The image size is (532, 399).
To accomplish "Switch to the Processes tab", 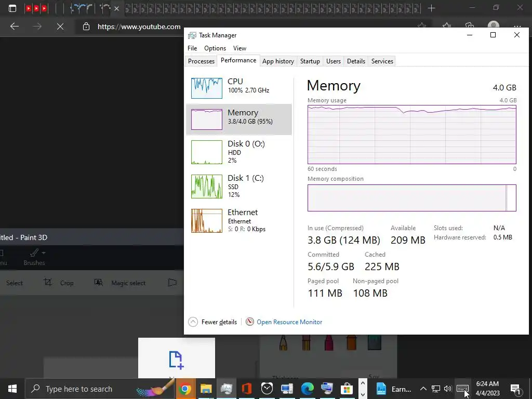I will point(201,61).
